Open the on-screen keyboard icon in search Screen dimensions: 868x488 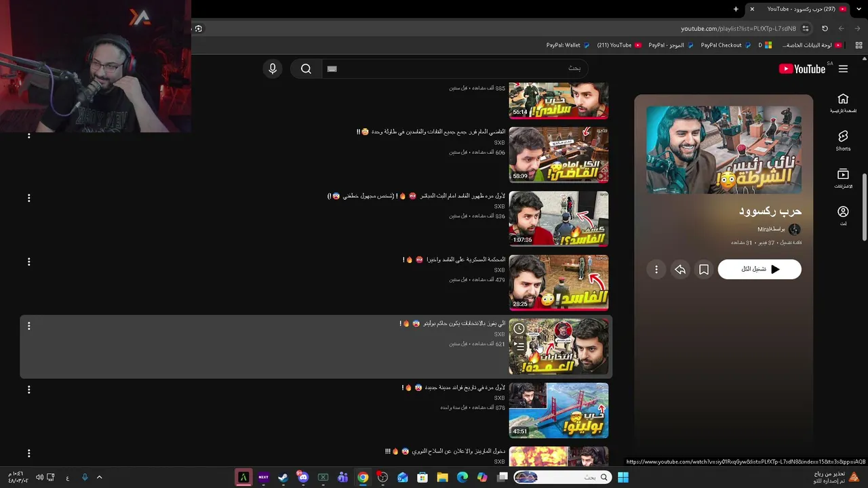(x=332, y=68)
